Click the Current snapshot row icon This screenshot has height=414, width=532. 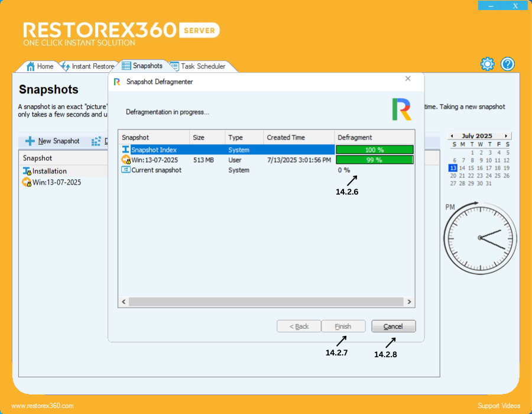[x=125, y=170]
